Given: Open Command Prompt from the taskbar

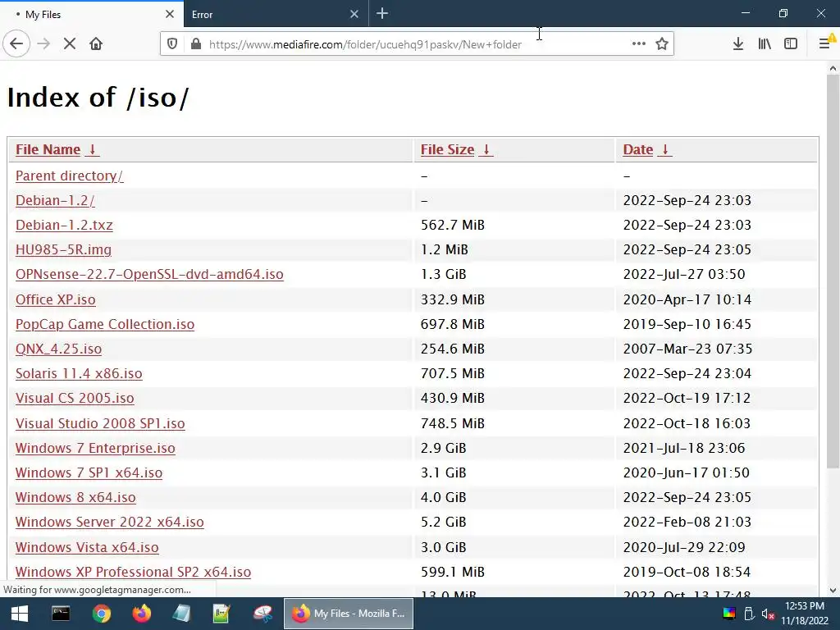Looking at the screenshot, I should click(x=61, y=614).
